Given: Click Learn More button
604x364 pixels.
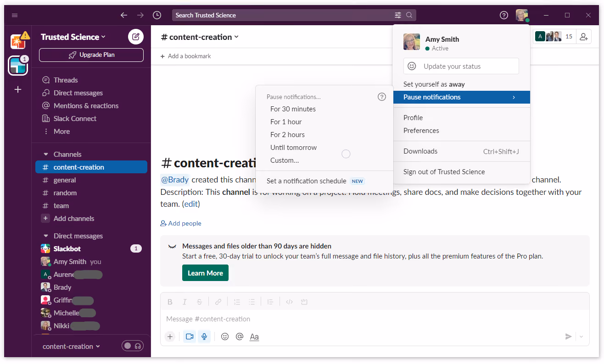Looking at the screenshot, I should [205, 273].
